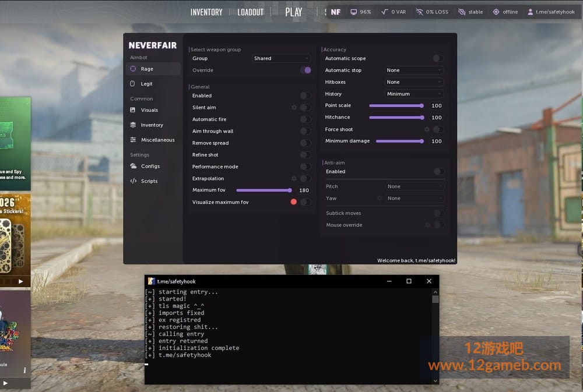Click the NF logo in top bar
This screenshot has height=392, width=583.
tap(335, 12)
